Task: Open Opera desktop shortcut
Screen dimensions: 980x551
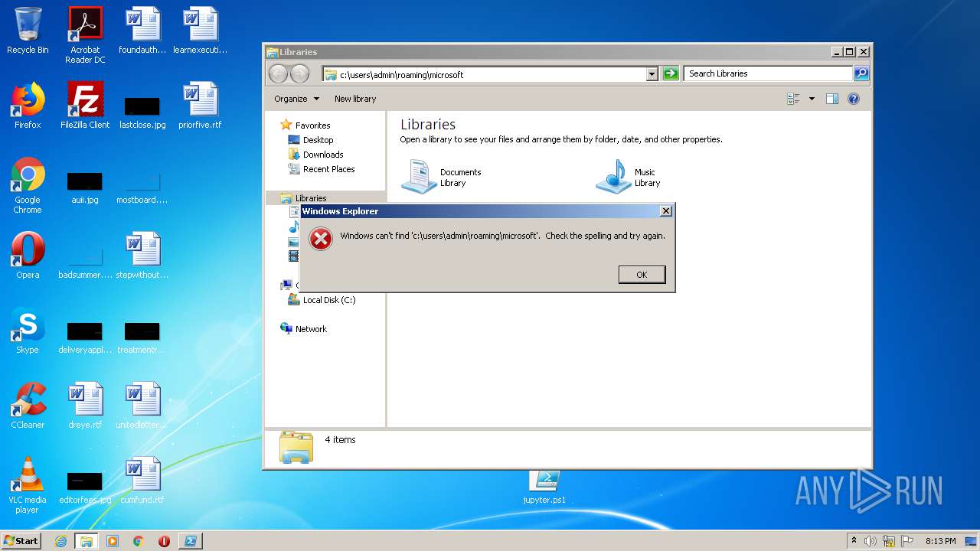Action: coord(28,256)
